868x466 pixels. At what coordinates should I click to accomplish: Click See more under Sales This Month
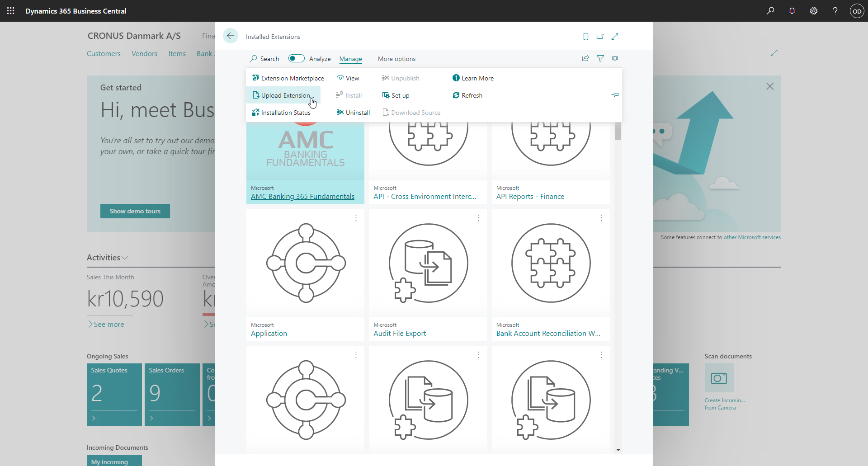106,325
